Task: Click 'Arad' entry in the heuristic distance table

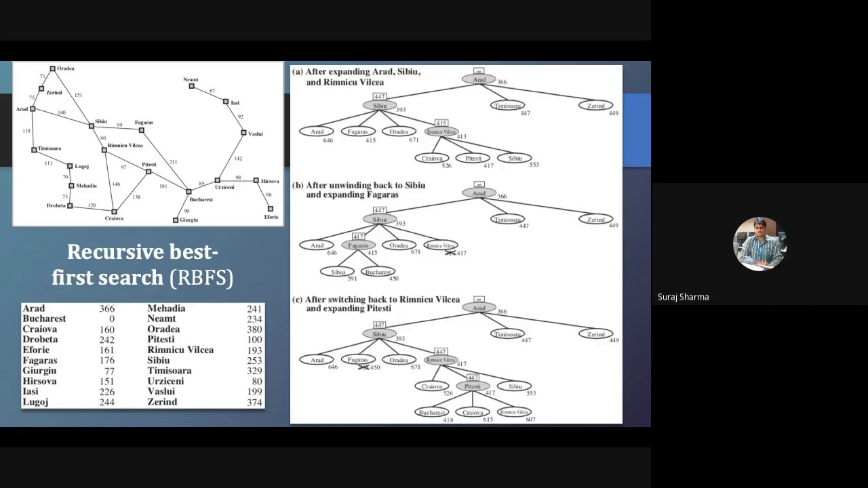Action: (x=34, y=308)
